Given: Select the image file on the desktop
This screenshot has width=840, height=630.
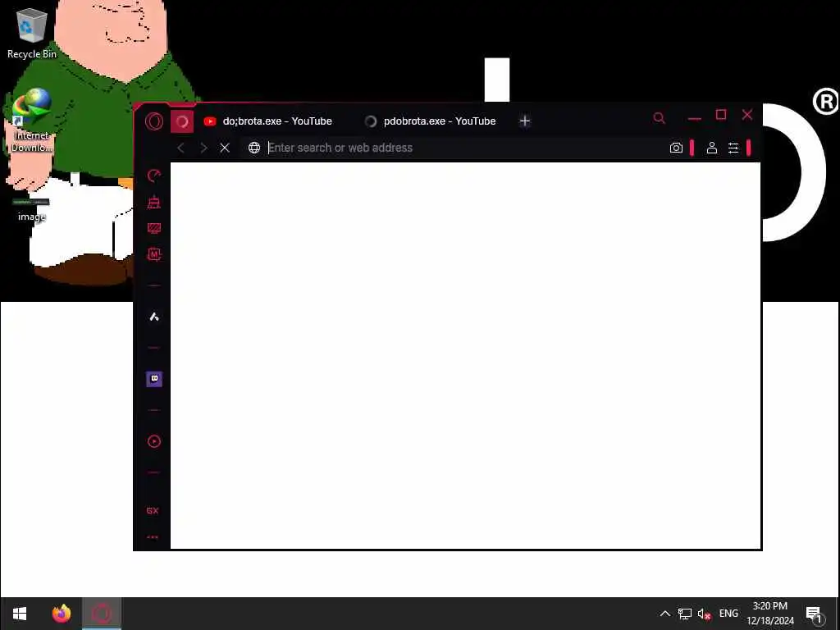Looking at the screenshot, I should (31, 209).
